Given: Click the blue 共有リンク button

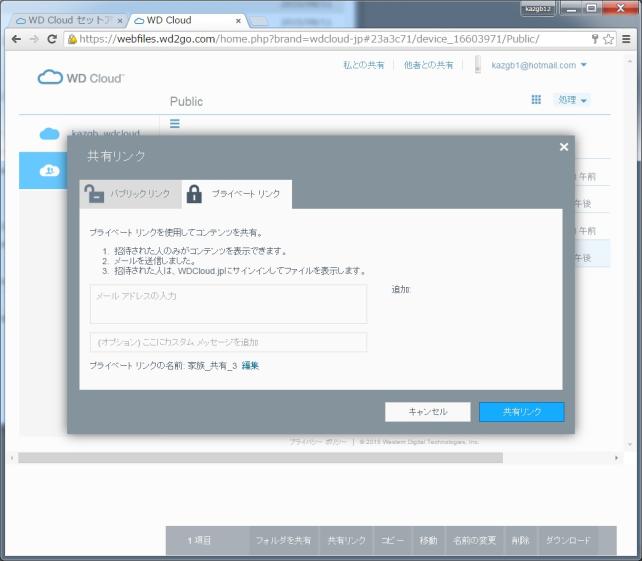Looking at the screenshot, I should click(x=522, y=412).
